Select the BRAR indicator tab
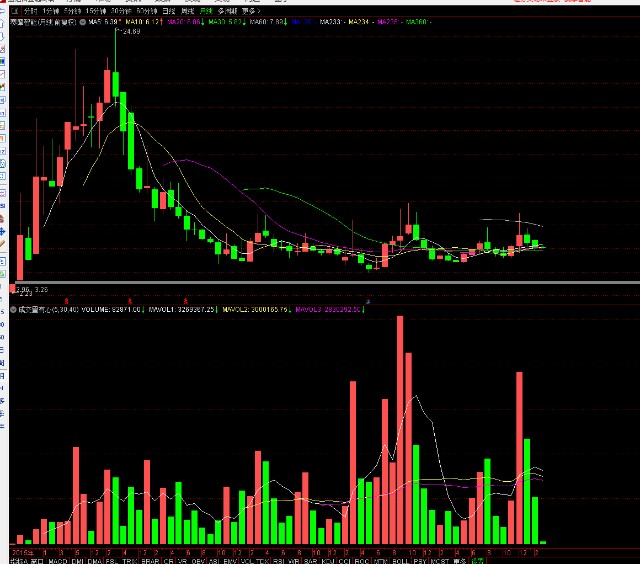 pos(150,561)
